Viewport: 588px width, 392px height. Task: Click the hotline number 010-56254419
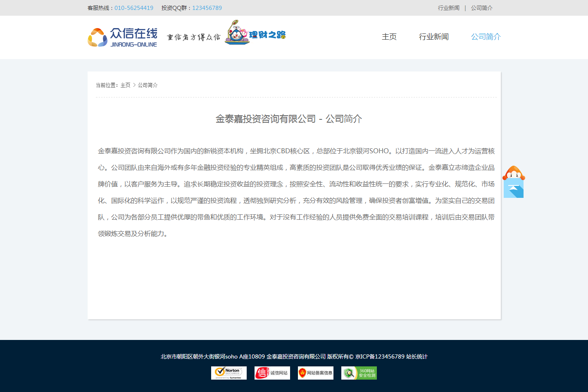(134, 8)
